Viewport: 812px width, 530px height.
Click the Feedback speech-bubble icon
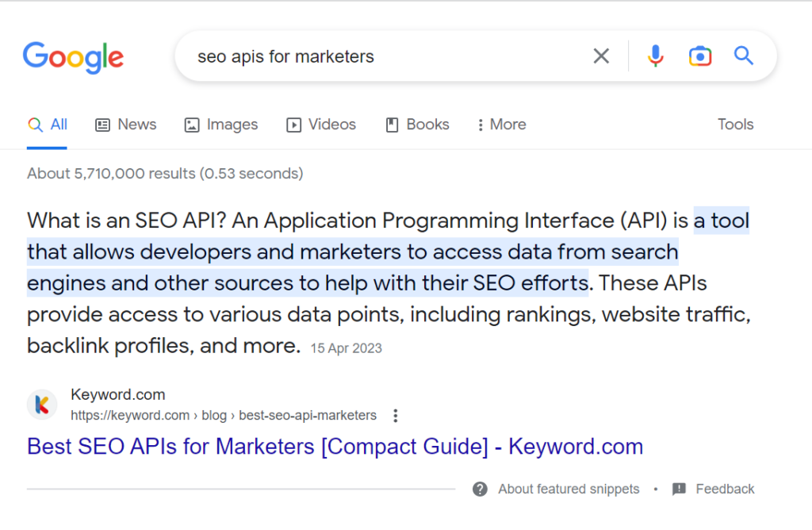tap(680, 489)
